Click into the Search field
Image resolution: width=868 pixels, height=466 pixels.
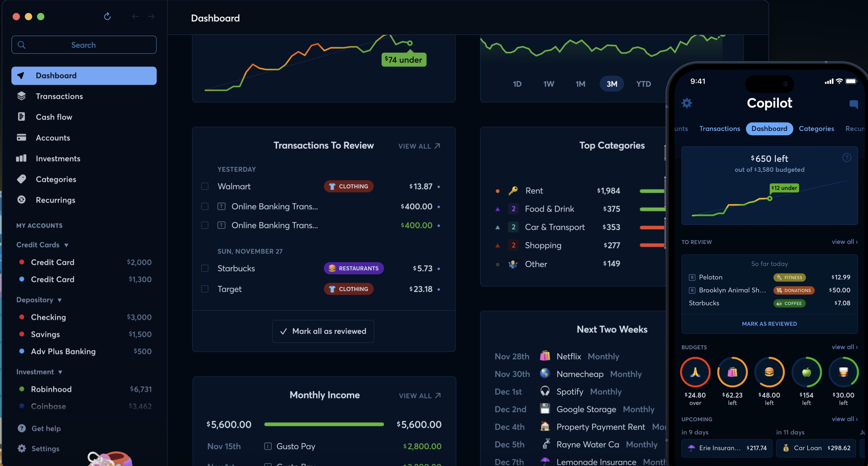[x=84, y=45]
